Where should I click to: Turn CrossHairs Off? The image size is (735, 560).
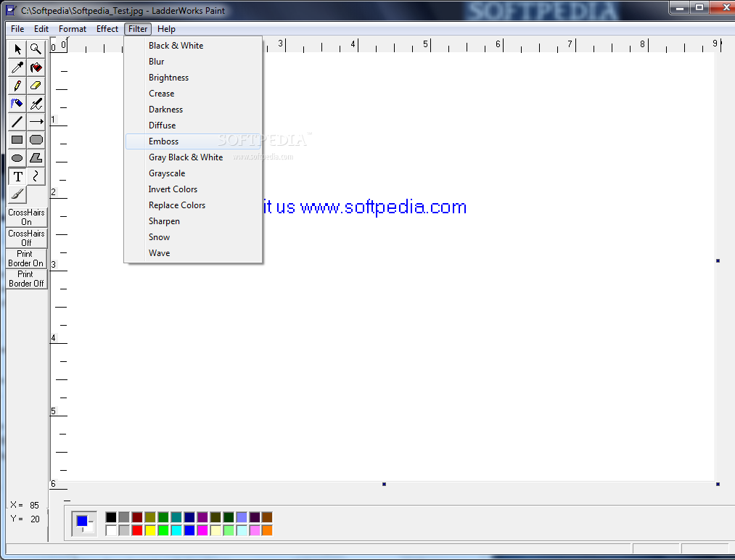point(26,238)
